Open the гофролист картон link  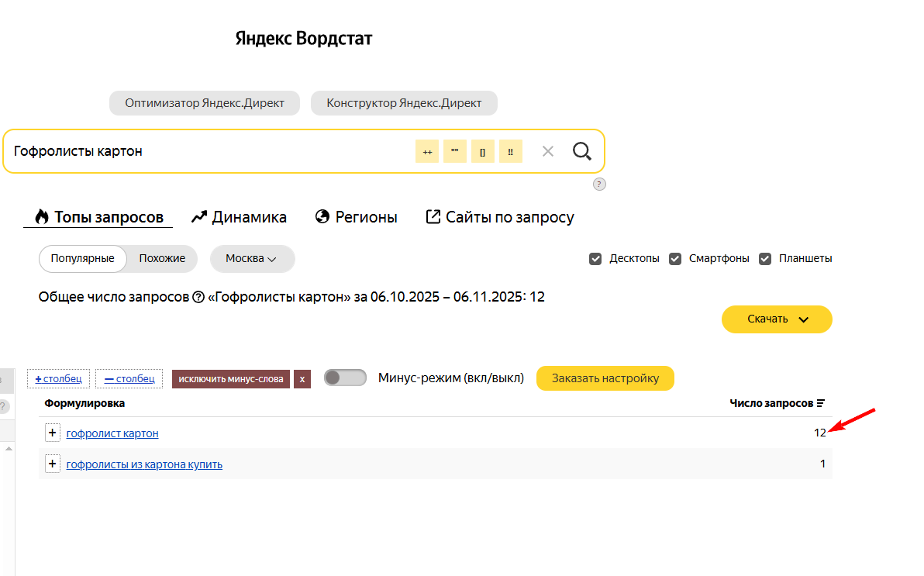pos(112,433)
